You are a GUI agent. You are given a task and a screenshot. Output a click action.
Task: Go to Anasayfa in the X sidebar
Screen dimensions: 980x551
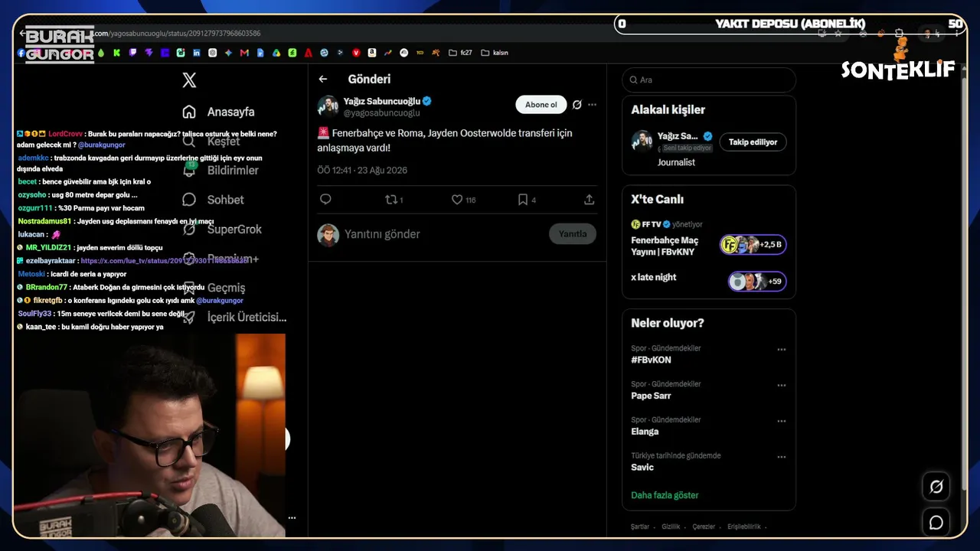pyautogui.click(x=218, y=112)
